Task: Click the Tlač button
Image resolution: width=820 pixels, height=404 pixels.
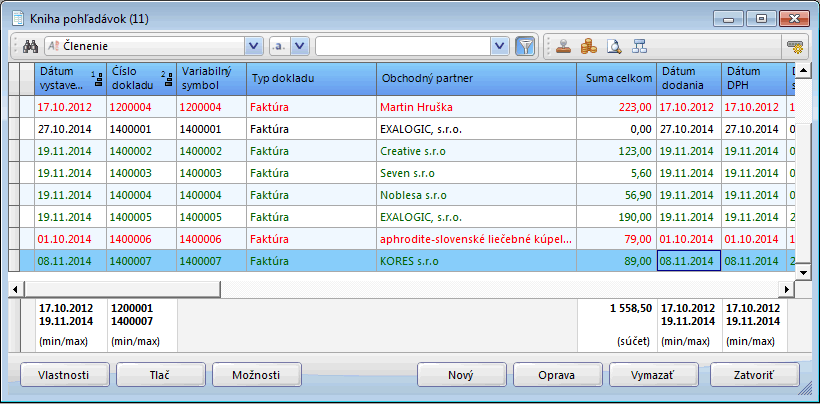Action: click(160, 374)
